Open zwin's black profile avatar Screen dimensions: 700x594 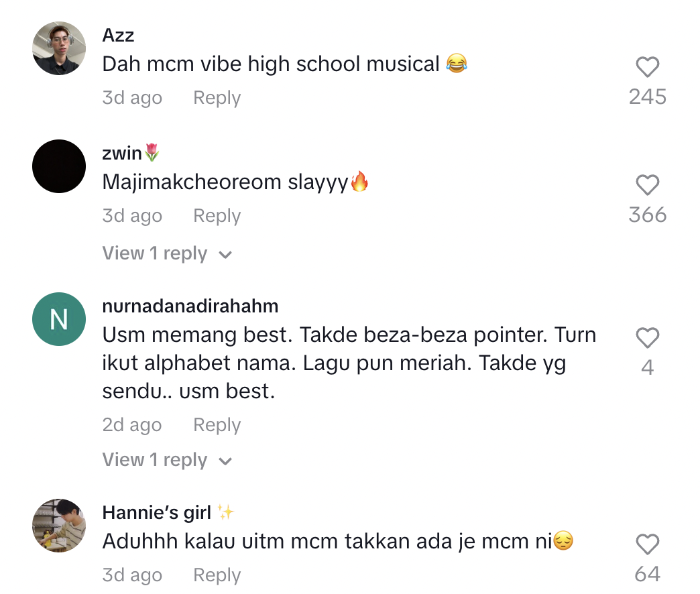59,166
